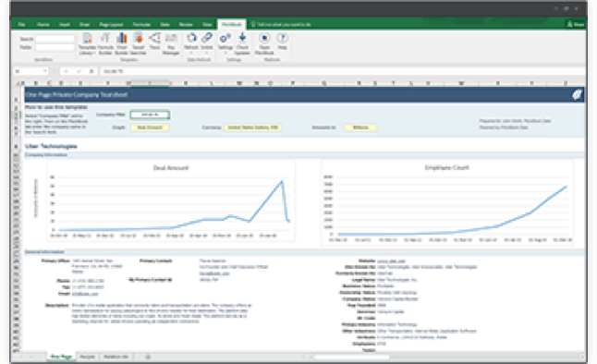
Task: Open the Amounts In Billions dropdown
Action: tap(360, 127)
